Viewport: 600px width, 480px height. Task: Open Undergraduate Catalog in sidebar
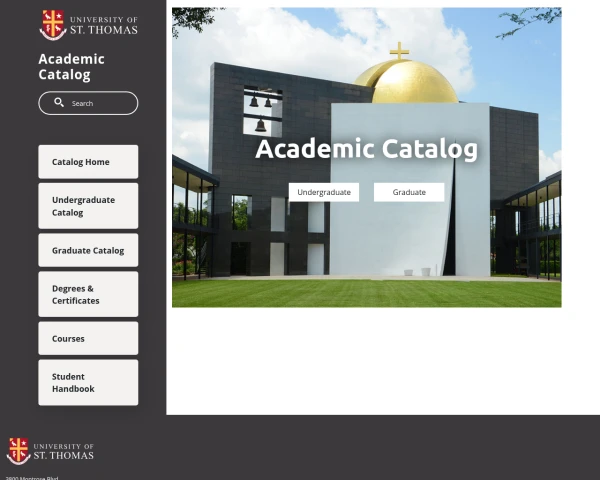tap(88, 206)
